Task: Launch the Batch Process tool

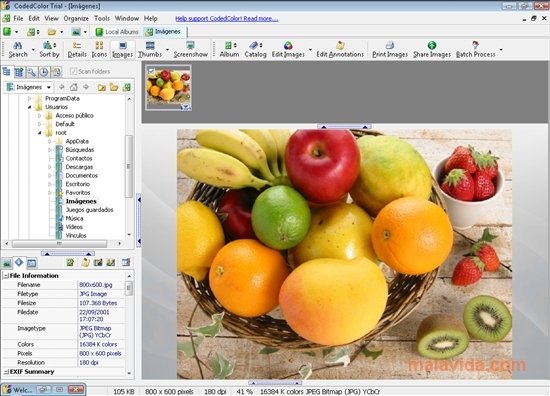Action: point(476,49)
